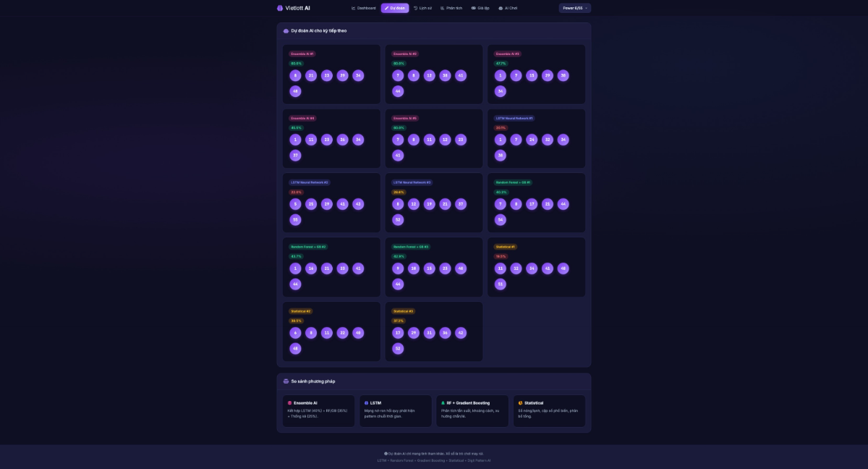Switch to the Lịch sử tab
The width and height of the screenshot is (868, 469).
422,8
